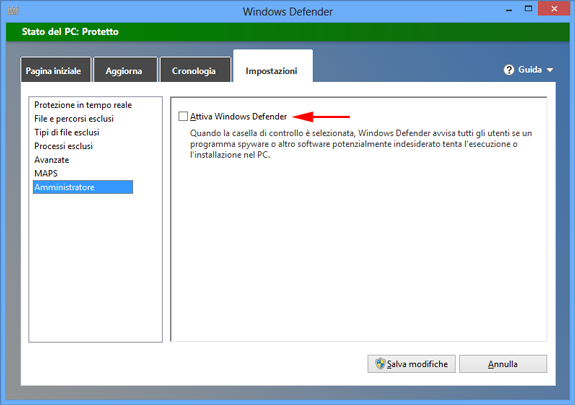Click the 'Stato del PC: Protetto' status text
Screen dimensions: 575x405
click(70, 32)
